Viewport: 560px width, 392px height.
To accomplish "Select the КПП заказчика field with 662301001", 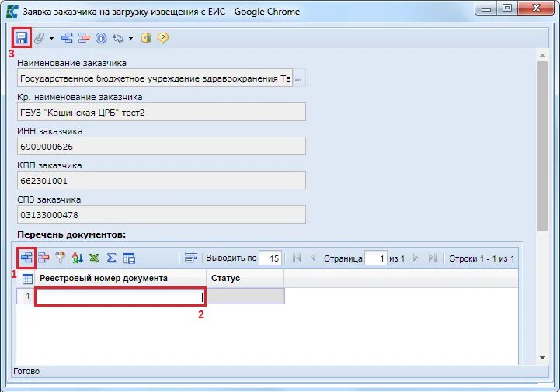I will (x=162, y=180).
